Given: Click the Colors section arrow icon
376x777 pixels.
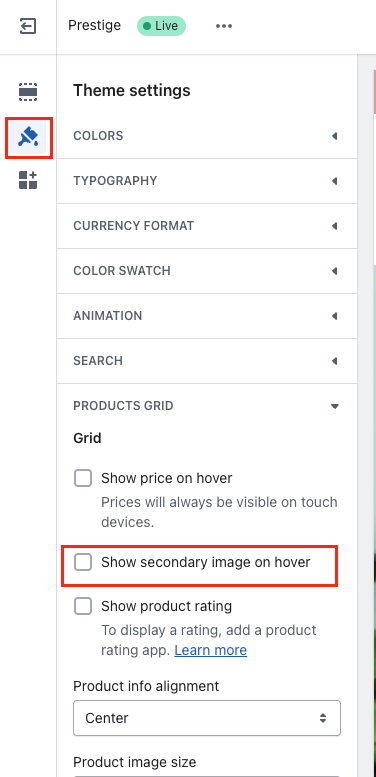Looking at the screenshot, I should click(x=335, y=136).
